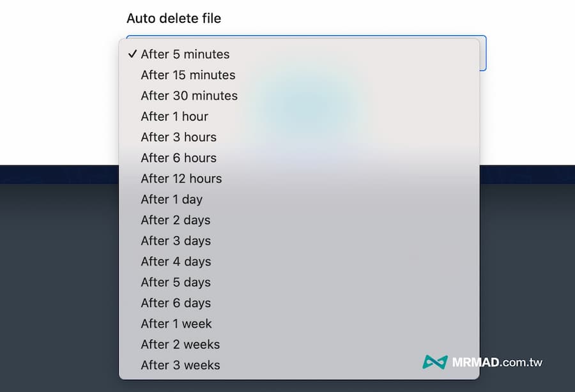Set deletion to "After 6 days"
575x392 pixels.
click(x=176, y=303)
